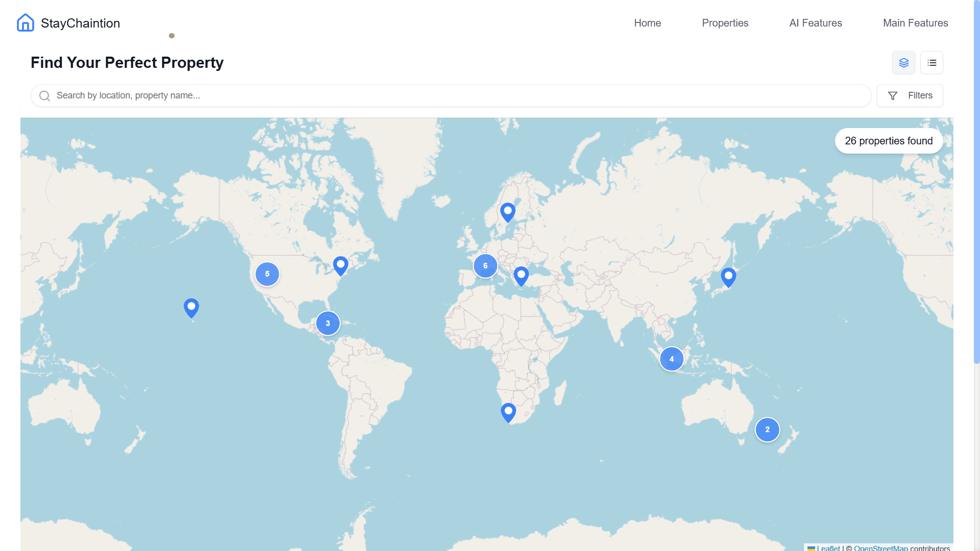Click the magnifier icon in the search bar

click(44, 95)
